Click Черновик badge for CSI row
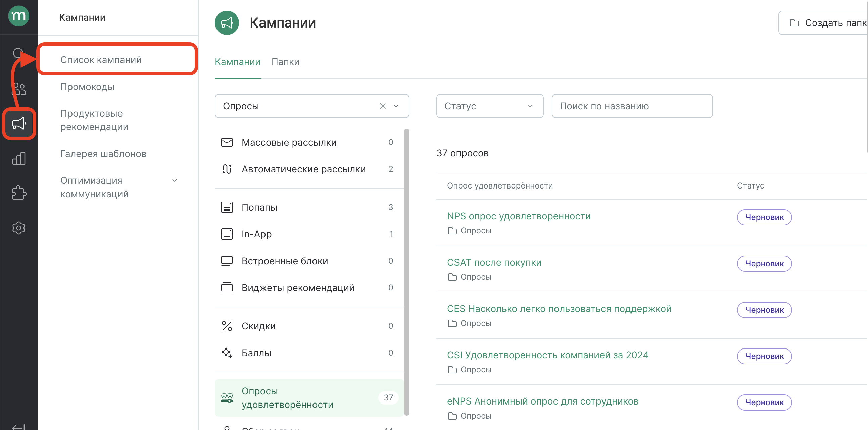 pos(764,356)
